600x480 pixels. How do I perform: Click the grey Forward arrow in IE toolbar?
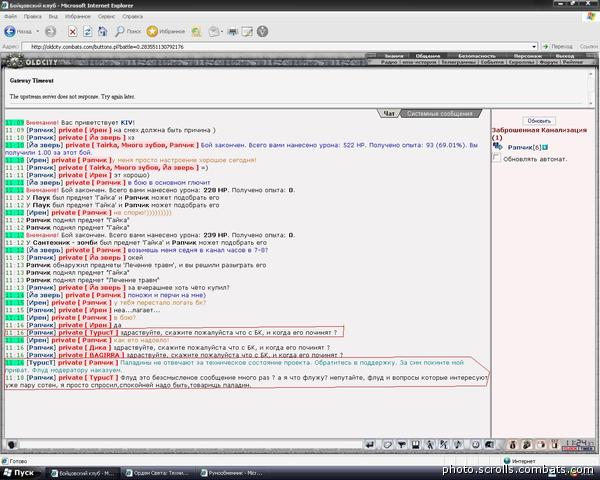[50, 31]
